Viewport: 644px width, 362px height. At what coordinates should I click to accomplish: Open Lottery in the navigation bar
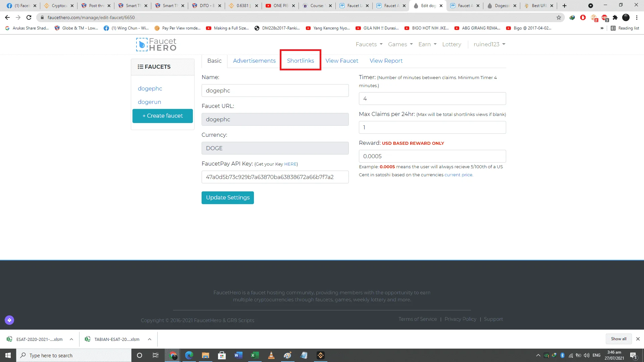[451, 44]
